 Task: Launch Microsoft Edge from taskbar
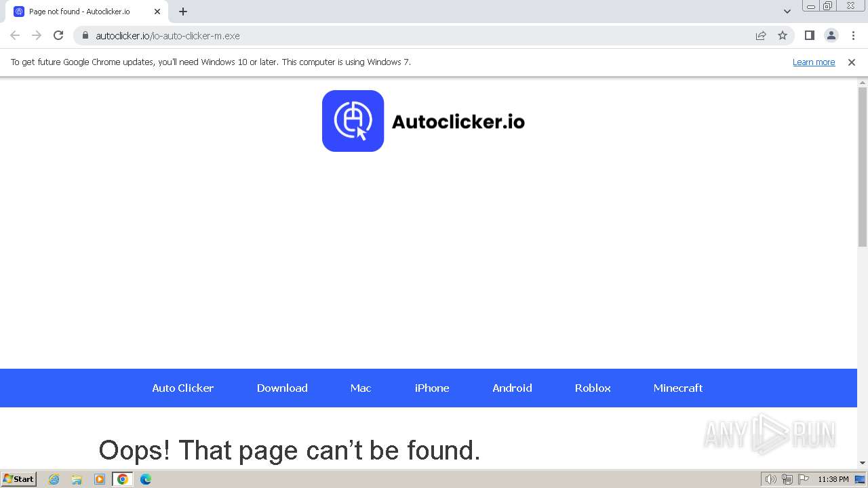(146, 479)
